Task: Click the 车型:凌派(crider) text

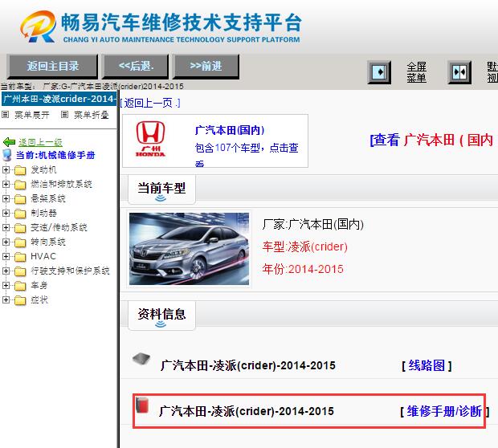Action: 305,246
